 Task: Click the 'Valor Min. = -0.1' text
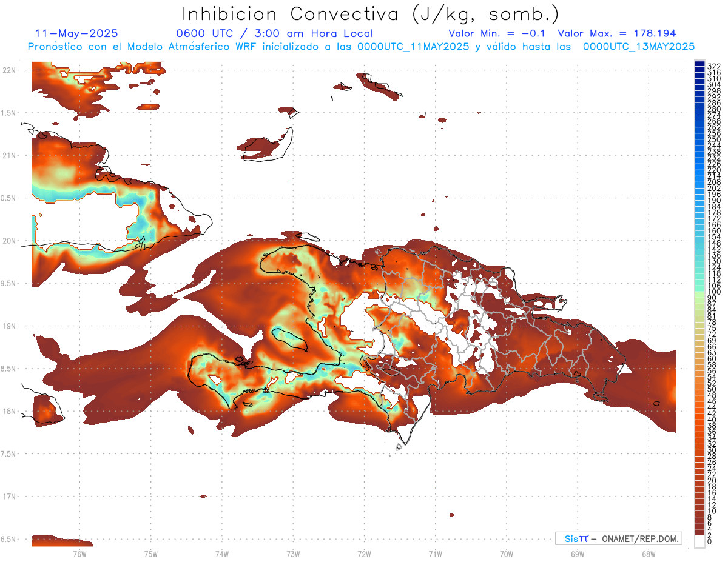497,33
